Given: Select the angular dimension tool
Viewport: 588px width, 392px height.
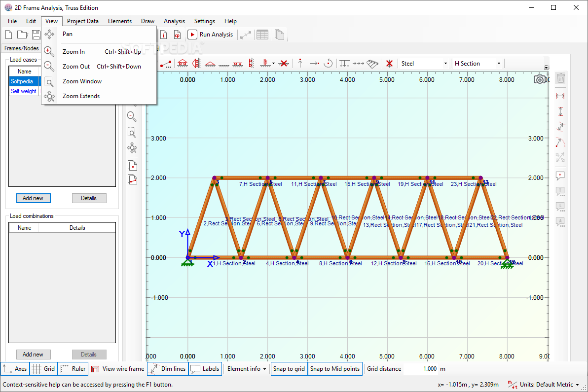Looking at the screenshot, I should point(560,142).
